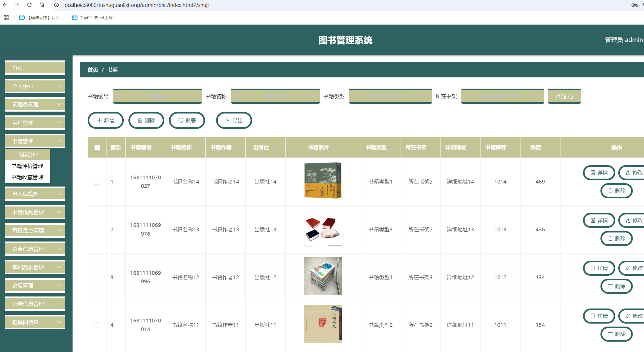Click the 查询 search button
Image resolution: width=644 pixels, height=352 pixels.
(x=564, y=96)
